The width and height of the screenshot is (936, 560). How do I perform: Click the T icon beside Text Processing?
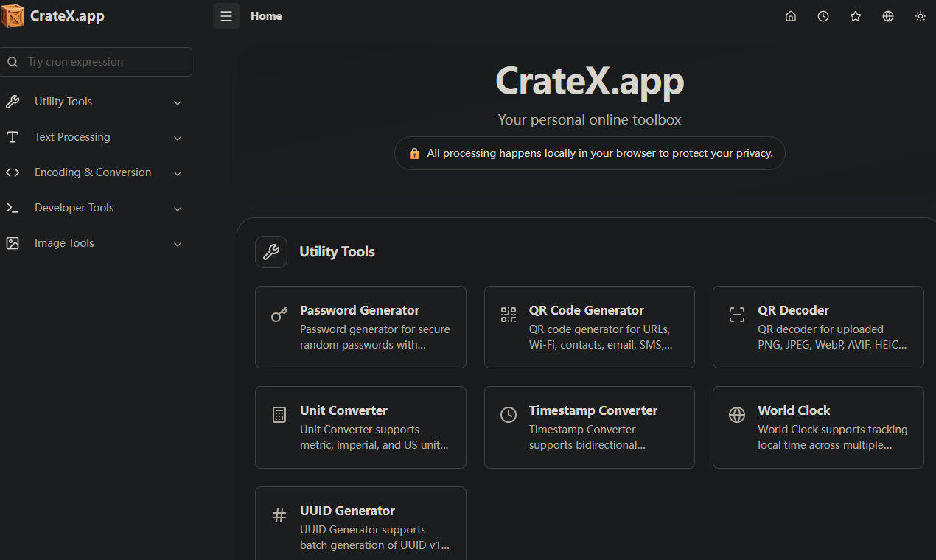point(13,137)
